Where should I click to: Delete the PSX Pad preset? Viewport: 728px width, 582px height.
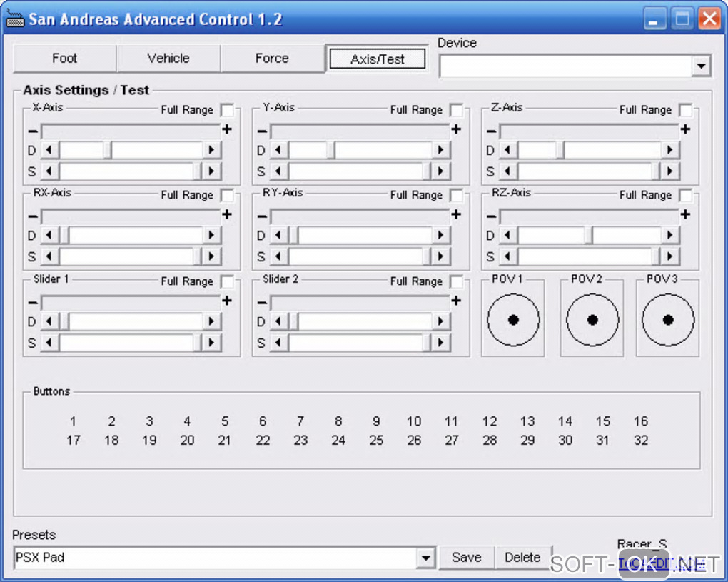click(x=522, y=558)
